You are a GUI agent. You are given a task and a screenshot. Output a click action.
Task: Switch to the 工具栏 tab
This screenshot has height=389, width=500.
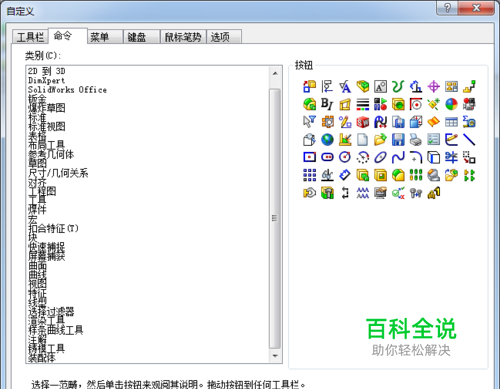click(x=30, y=37)
